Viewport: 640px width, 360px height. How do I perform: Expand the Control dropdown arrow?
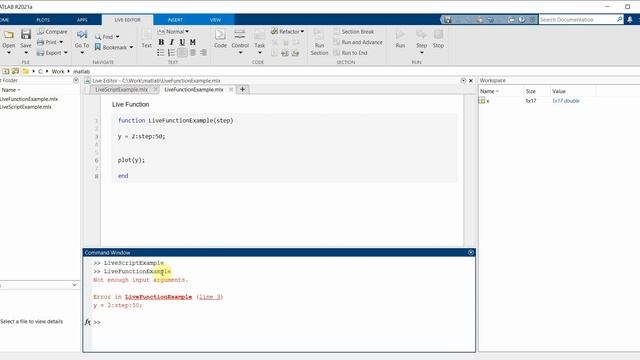pos(240,53)
